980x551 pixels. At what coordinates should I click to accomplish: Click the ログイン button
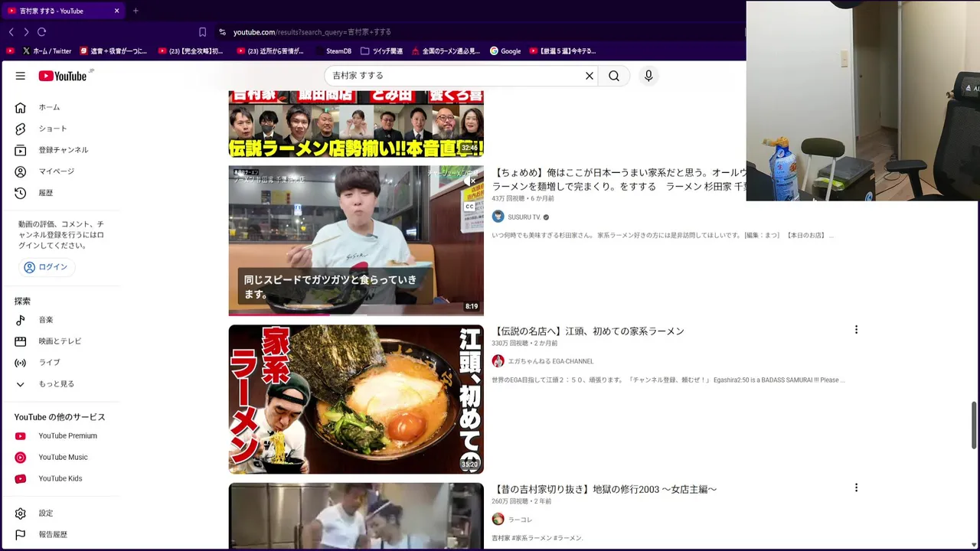click(47, 267)
